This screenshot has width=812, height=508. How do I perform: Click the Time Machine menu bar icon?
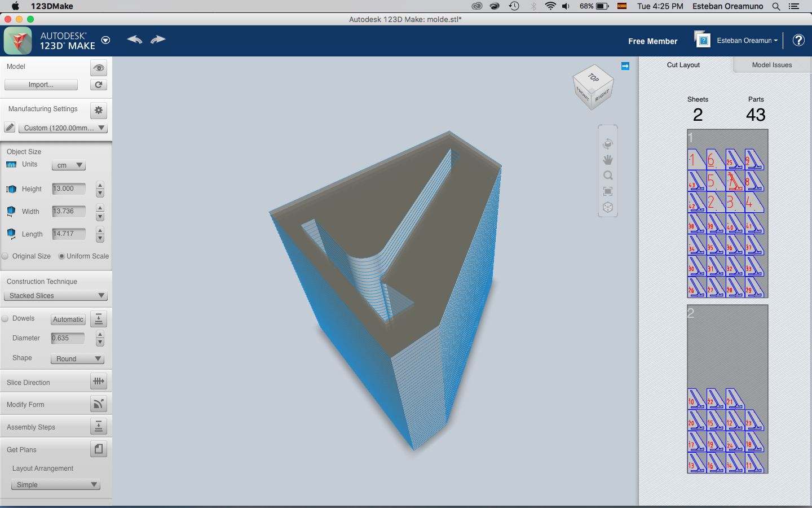514,6
